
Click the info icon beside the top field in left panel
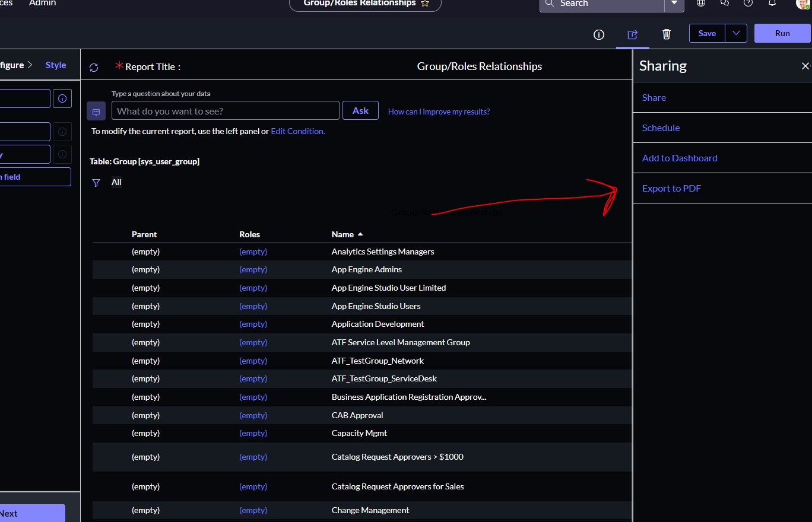pyautogui.click(x=62, y=98)
